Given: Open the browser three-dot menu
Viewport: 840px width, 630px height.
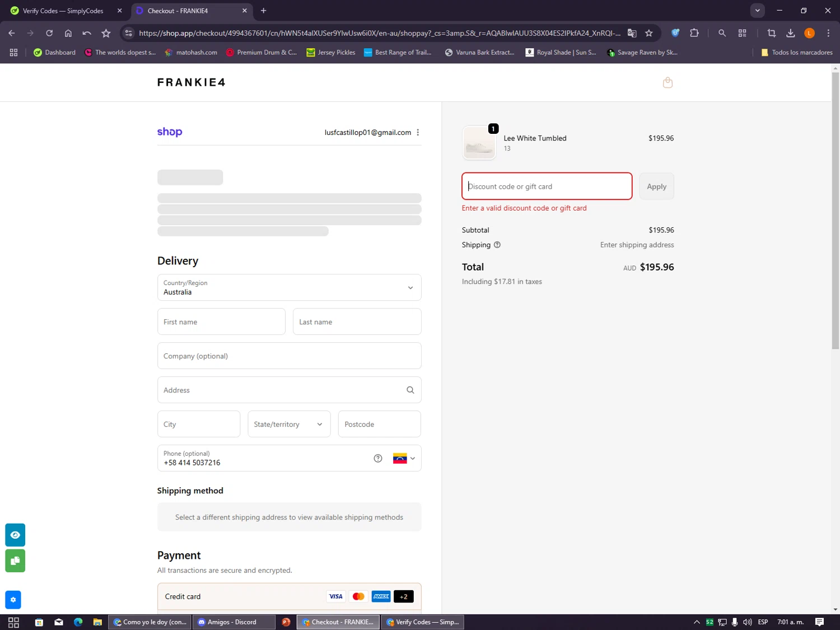Looking at the screenshot, I should coord(828,33).
